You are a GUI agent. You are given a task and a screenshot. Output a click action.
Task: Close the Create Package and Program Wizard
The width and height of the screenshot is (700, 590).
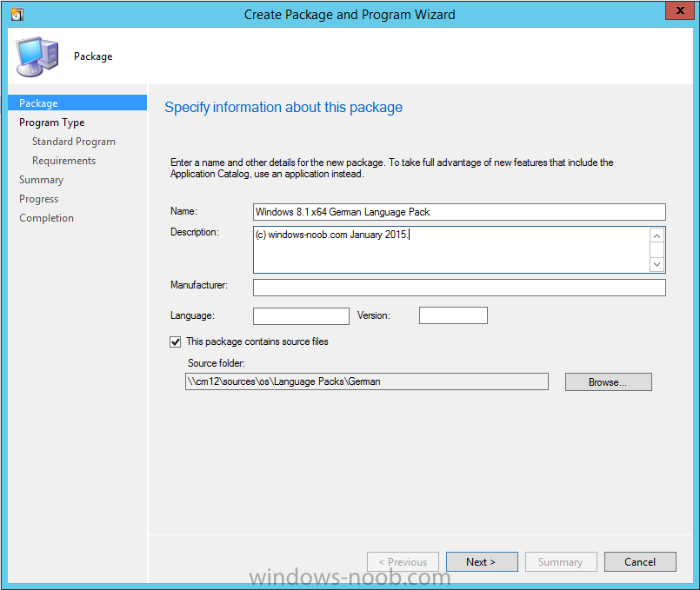(679, 10)
